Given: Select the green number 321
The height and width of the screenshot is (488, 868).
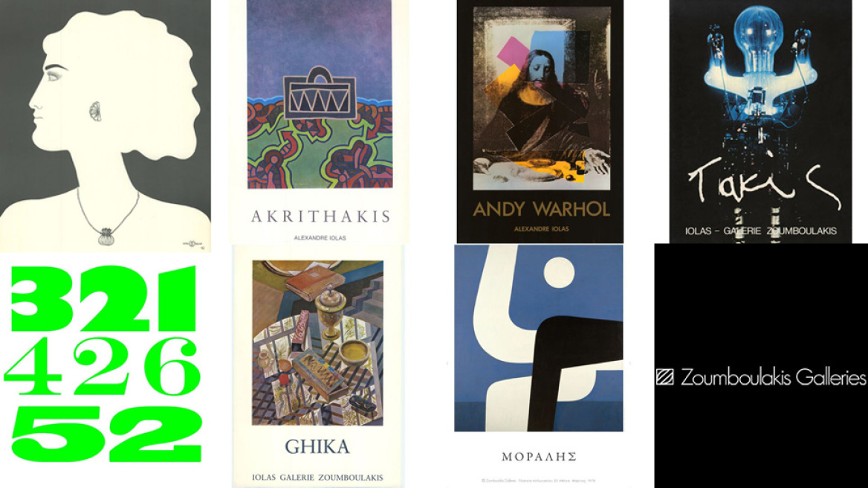Looking at the screenshot, I should [103, 298].
